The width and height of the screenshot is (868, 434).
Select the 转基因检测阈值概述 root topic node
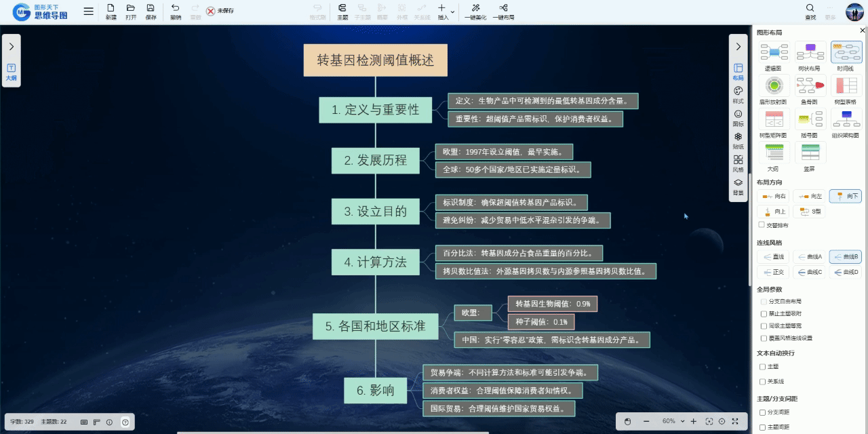click(375, 60)
